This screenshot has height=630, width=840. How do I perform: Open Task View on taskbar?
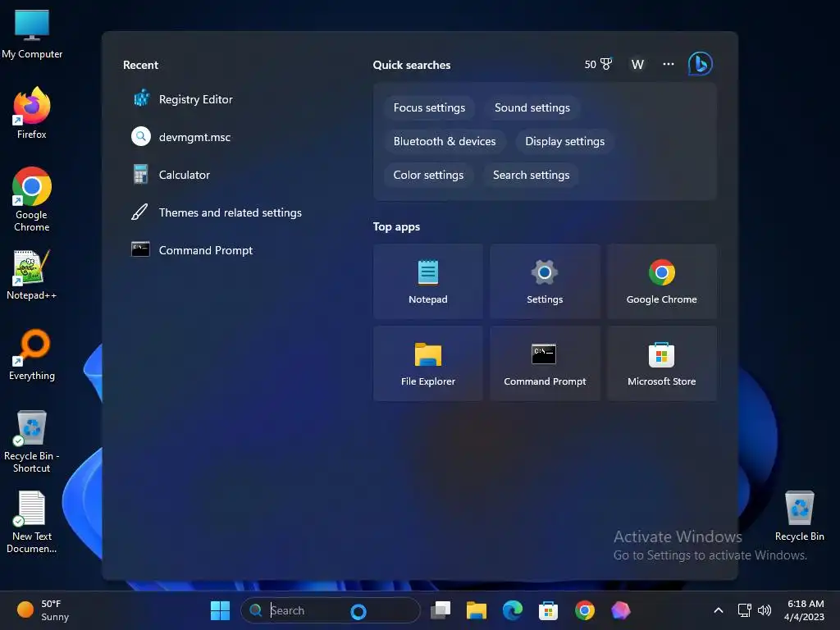tap(441, 610)
